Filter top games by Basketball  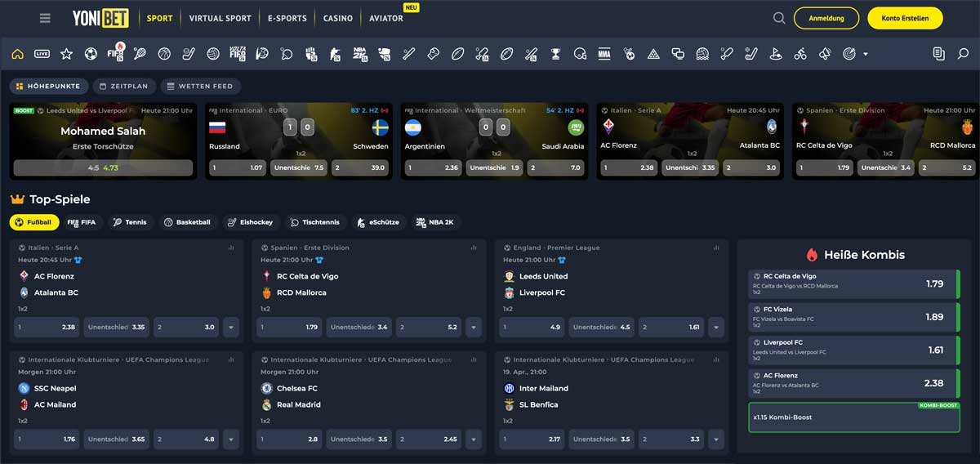pyautogui.click(x=187, y=222)
